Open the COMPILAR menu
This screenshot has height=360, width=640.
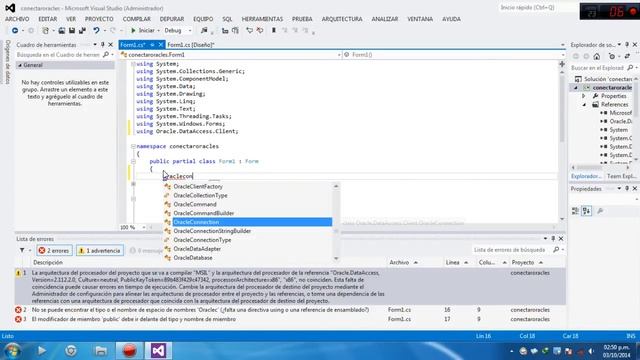pyautogui.click(x=137, y=19)
